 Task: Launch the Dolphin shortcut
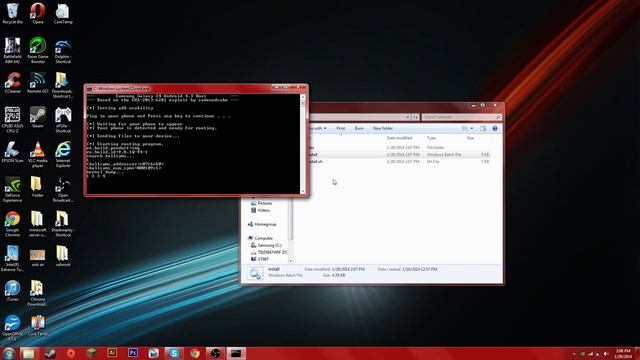tap(62, 50)
